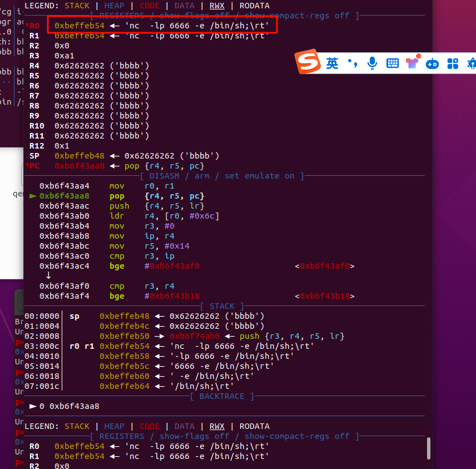Click the Sogou input method S logo
Viewport: 476px width, 469px height.
307,62
